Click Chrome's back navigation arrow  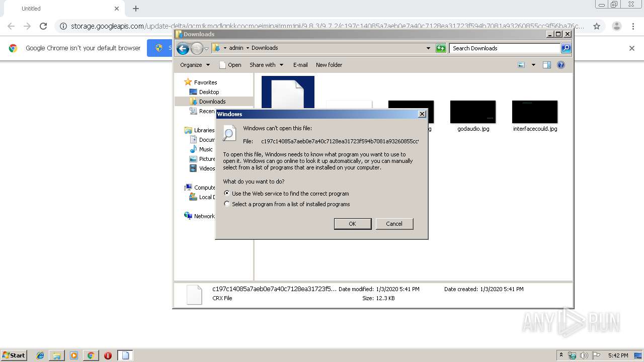click(x=11, y=26)
